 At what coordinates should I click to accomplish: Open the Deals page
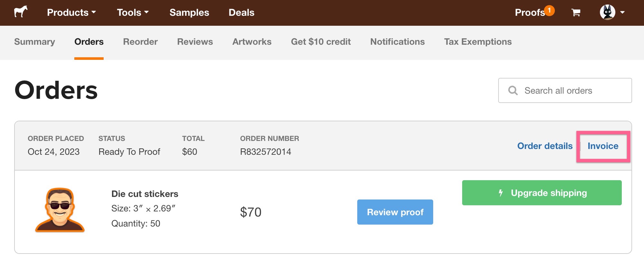(241, 12)
